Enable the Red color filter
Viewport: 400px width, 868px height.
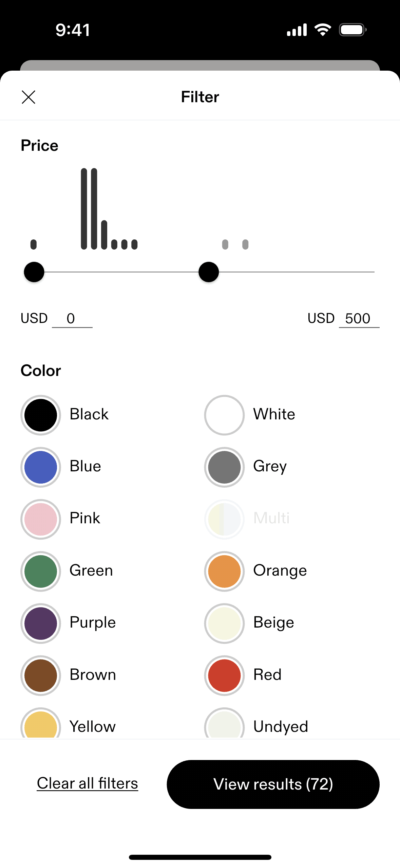(224, 675)
